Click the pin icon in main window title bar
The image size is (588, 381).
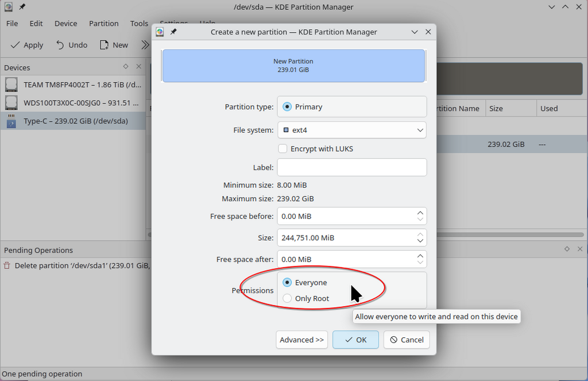click(x=22, y=7)
